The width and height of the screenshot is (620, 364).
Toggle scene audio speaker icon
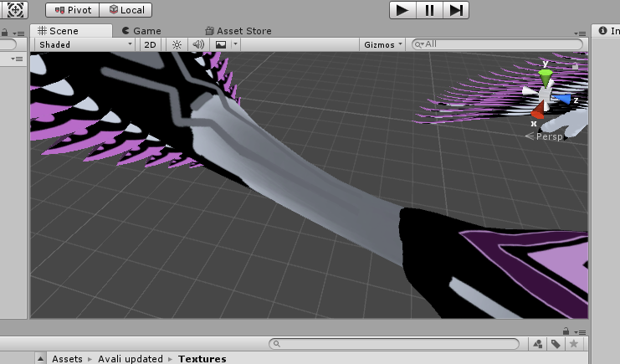pyautogui.click(x=198, y=44)
